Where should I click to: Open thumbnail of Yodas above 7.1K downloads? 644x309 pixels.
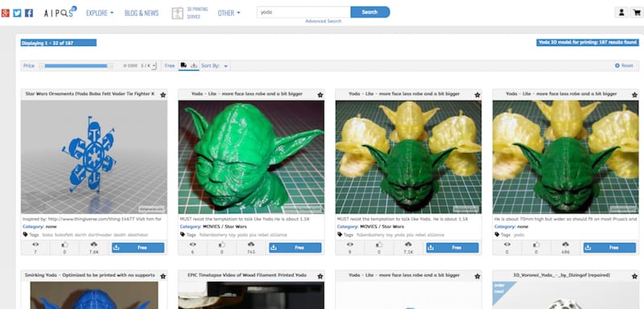(408, 157)
